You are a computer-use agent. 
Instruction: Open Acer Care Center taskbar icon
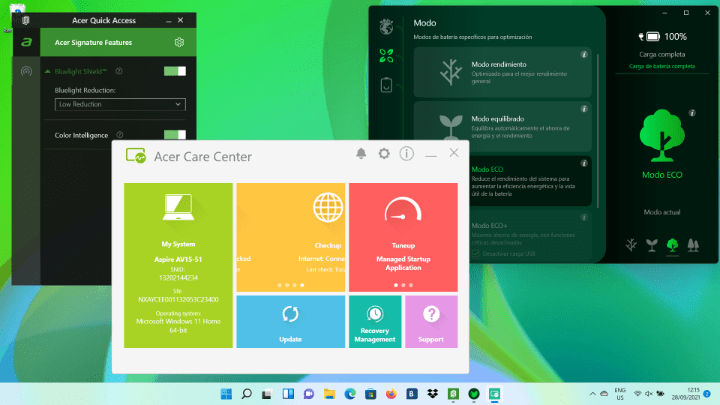[x=495, y=394]
